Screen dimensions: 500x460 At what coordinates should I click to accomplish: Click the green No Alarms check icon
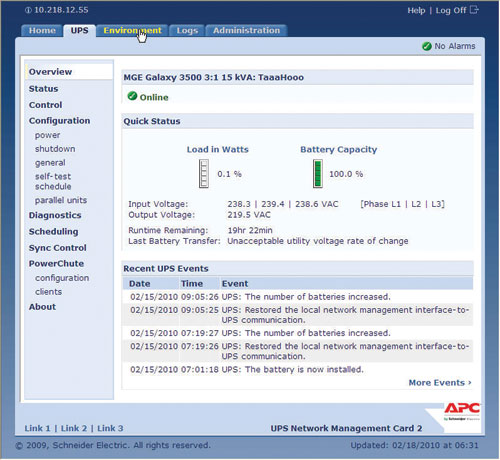point(427,46)
